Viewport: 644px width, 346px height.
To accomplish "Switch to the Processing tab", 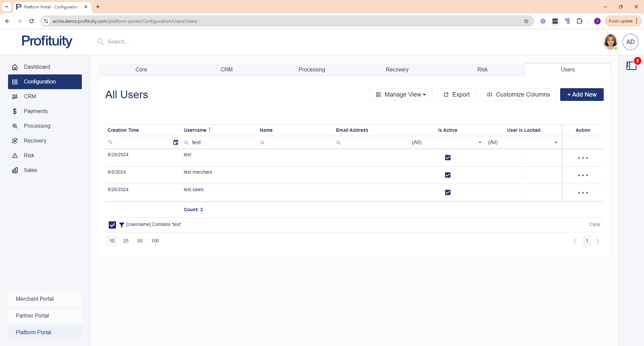I will coord(312,70).
